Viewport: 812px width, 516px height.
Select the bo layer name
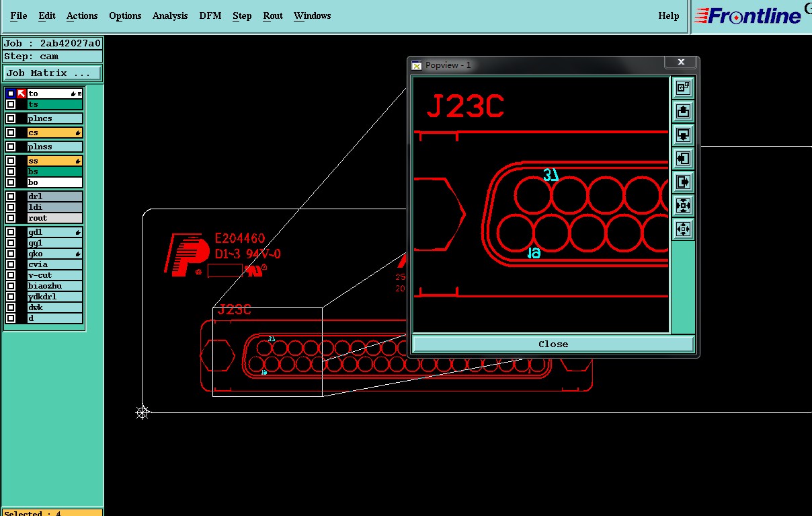55,182
